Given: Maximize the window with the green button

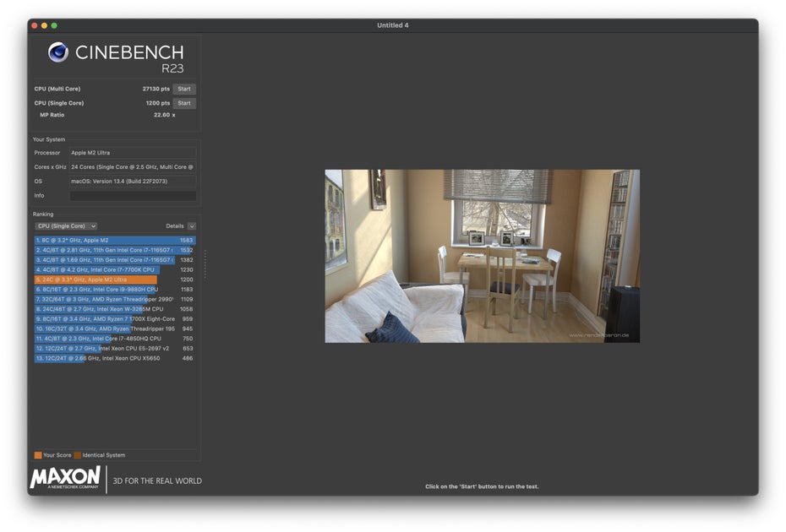Looking at the screenshot, I should (x=54, y=25).
